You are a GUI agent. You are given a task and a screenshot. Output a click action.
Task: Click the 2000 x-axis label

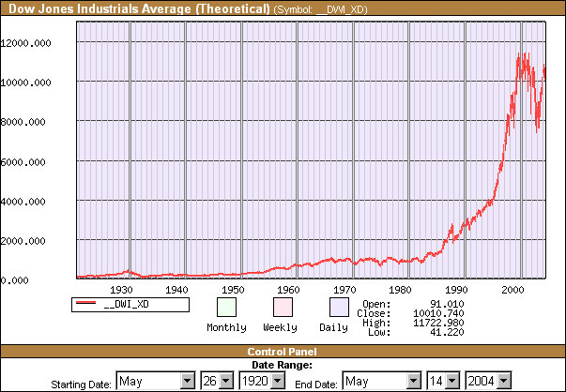512,290
